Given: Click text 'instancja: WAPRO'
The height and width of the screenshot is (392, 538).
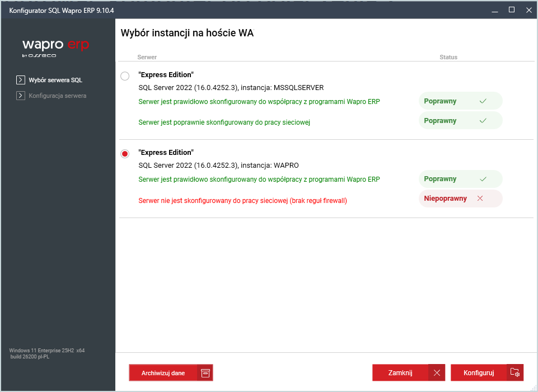Looking at the screenshot, I should click(270, 166).
